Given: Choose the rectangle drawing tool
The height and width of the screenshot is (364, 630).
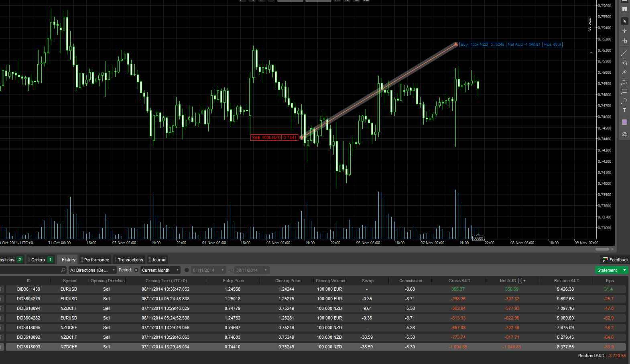Looking at the screenshot, I should click(624, 91).
